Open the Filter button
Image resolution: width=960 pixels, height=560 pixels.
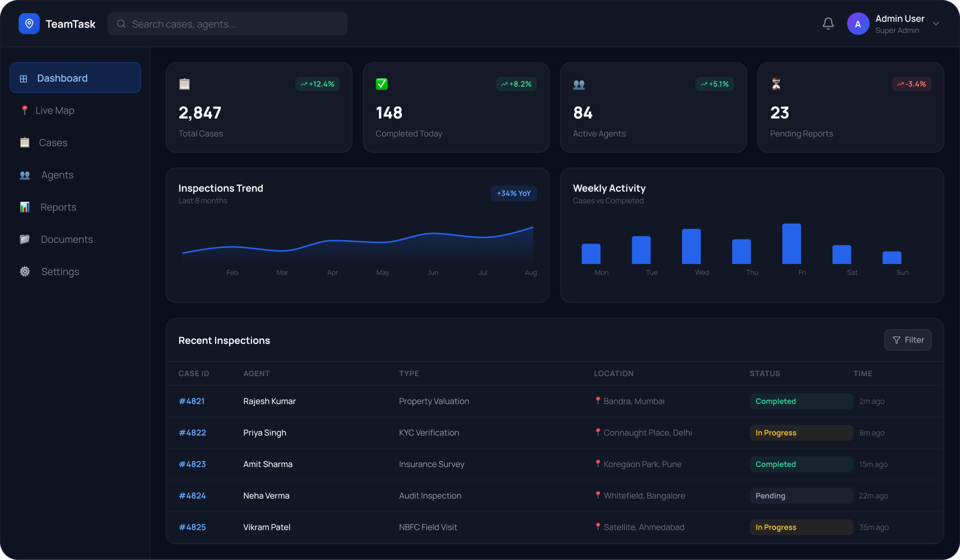(907, 340)
